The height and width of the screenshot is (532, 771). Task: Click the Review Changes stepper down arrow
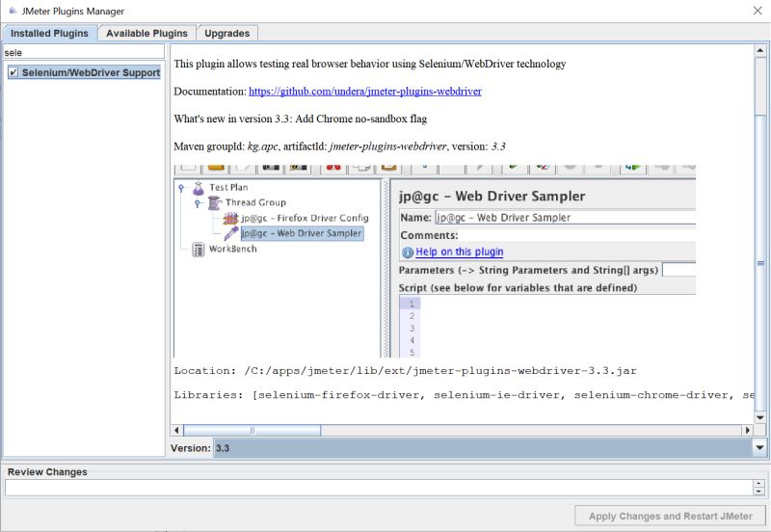coord(758,491)
